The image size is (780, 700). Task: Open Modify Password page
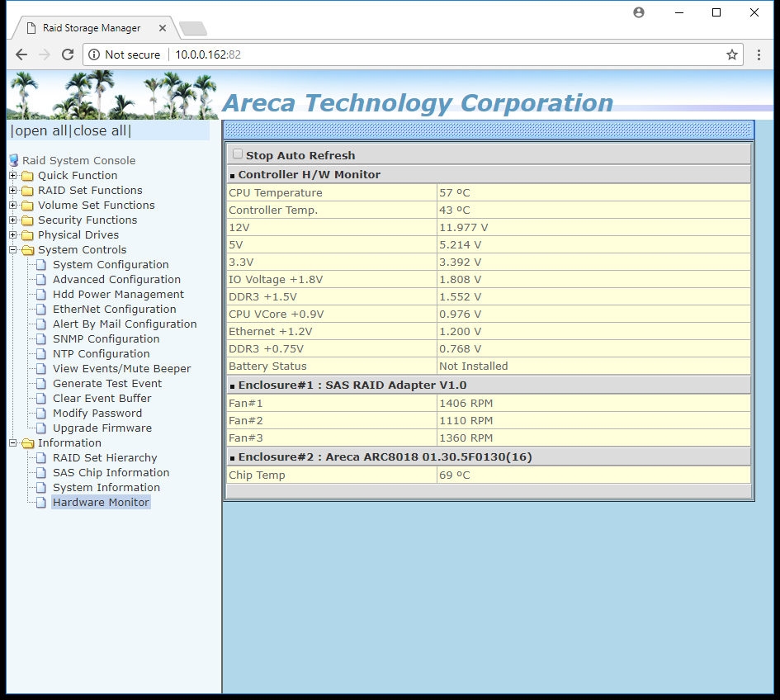pos(97,414)
